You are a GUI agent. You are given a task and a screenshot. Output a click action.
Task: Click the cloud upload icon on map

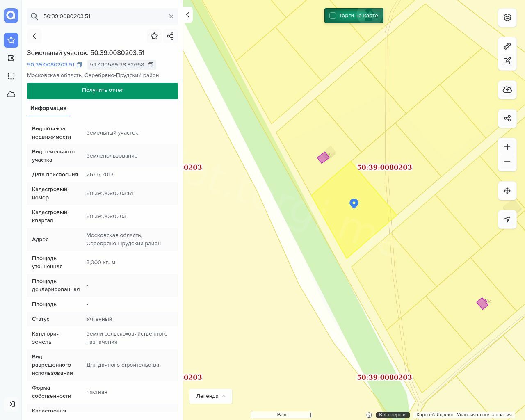coord(507,90)
